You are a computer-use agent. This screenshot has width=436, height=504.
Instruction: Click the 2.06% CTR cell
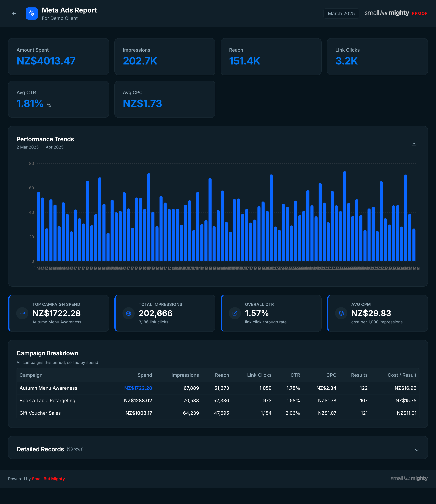[x=293, y=413]
